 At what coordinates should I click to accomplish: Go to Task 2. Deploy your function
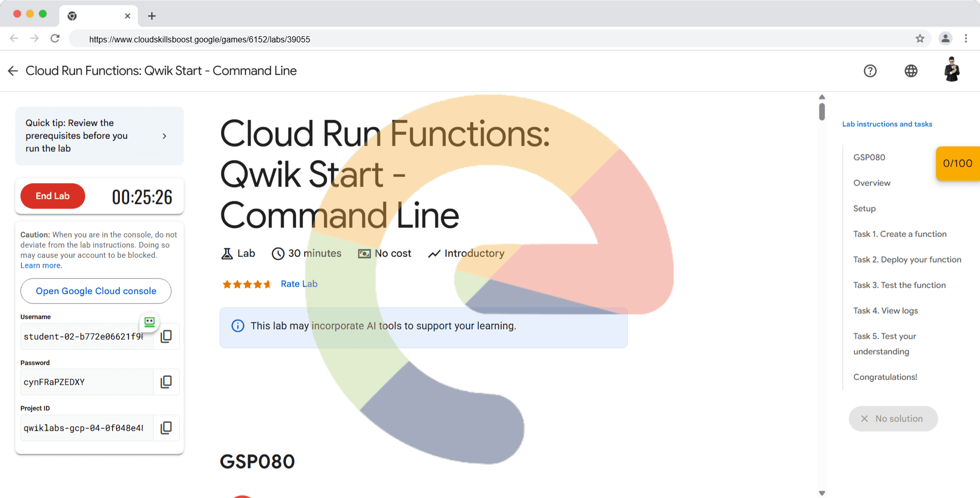point(907,259)
